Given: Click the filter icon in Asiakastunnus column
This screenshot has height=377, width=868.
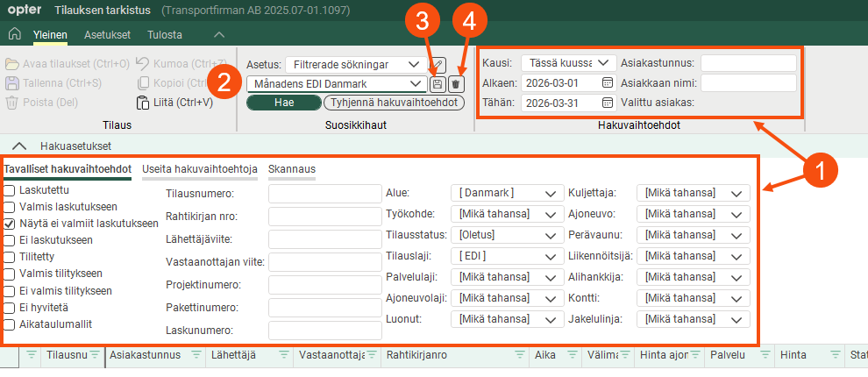Looking at the screenshot, I should tap(194, 355).
